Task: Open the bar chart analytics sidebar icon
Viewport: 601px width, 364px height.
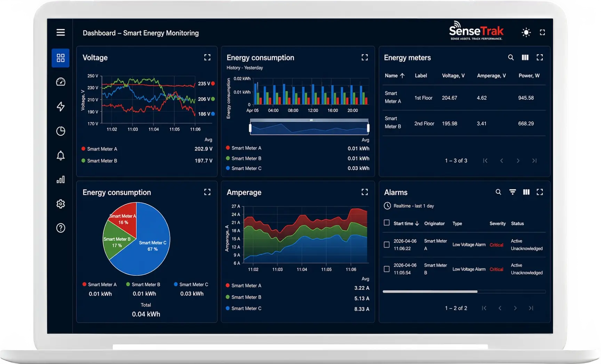Action: pyautogui.click(x=61, y=180)
